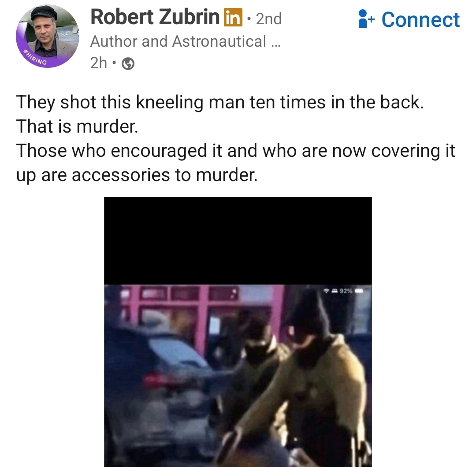Open the attached post image
476x467 pixels.
(238, 332)
